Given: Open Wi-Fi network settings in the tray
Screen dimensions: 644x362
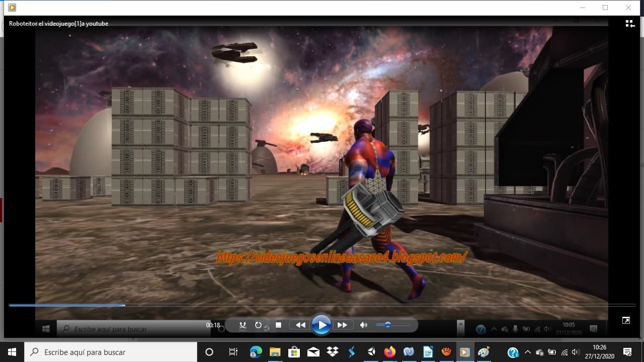Looking at the screenshot, I should [565, 352].
